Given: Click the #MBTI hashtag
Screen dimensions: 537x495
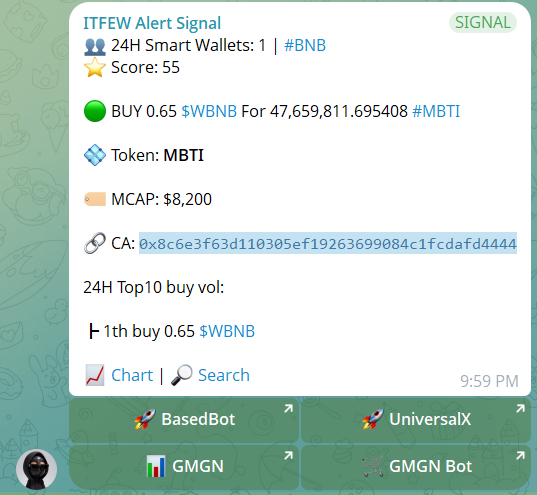Looking at the screenshot, I should pos(436,112).
